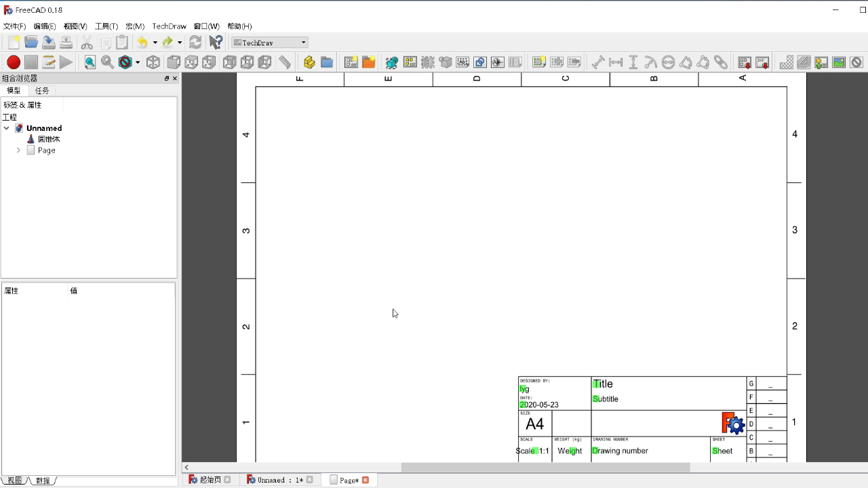
Task: Click the Undo arrow icon
Action: coord(142,42)
